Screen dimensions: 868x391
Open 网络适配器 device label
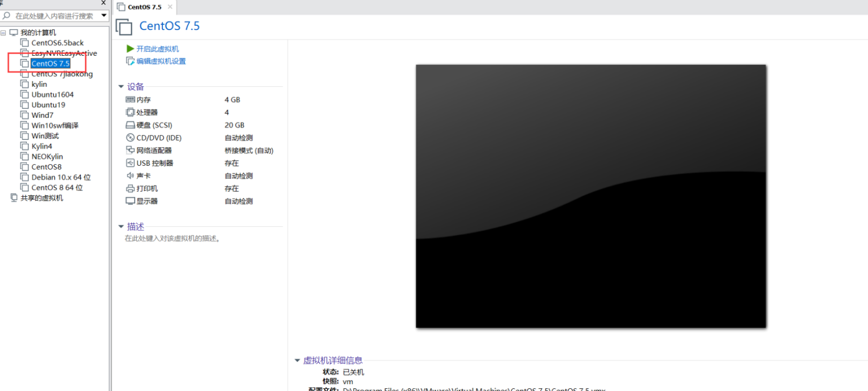pyautogui.click(x=154, y=151)
